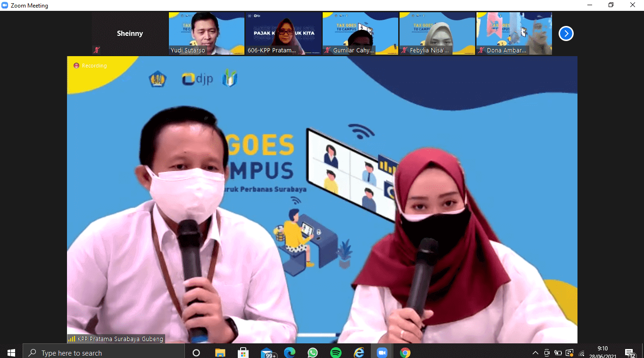The width and height of the screenshot is (644, 358).
Task: Select Sheinny's participant tile
Action: click(130, 33)
